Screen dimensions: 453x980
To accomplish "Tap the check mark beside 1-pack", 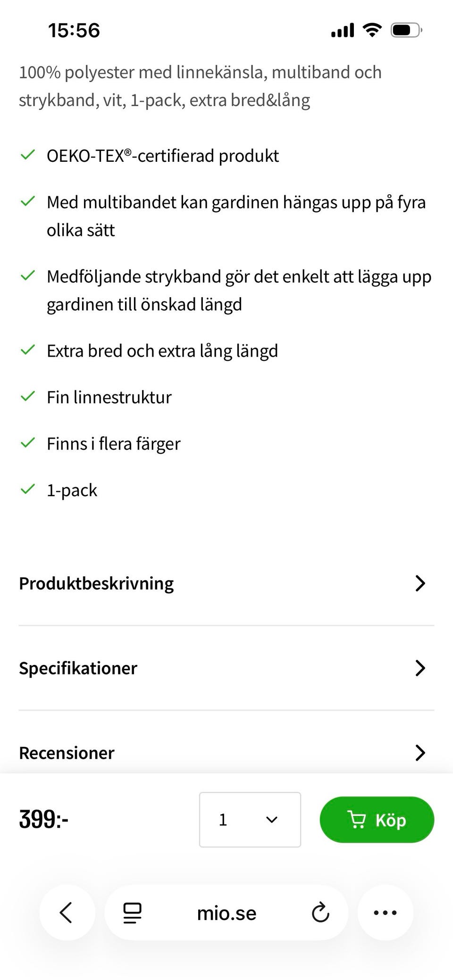I will tap(28, 489).
